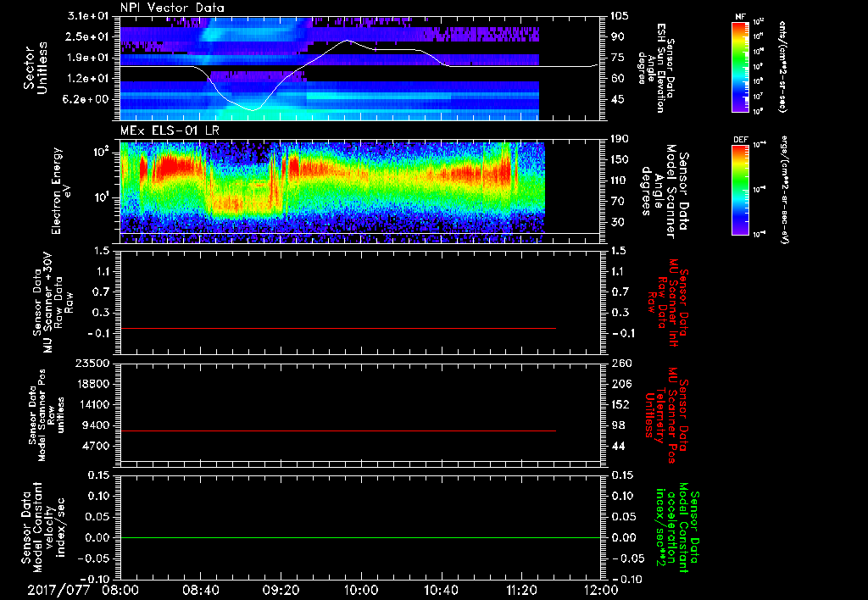Select the NPI Vector Data panel title
The height and width of the screenshot is (600, 868).
tap(172, 8)
